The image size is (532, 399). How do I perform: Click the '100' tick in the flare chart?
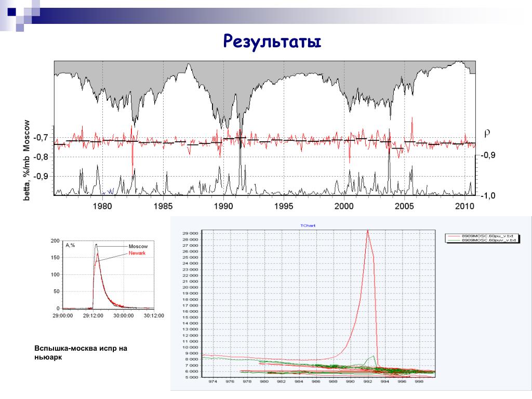click(55, 274)
